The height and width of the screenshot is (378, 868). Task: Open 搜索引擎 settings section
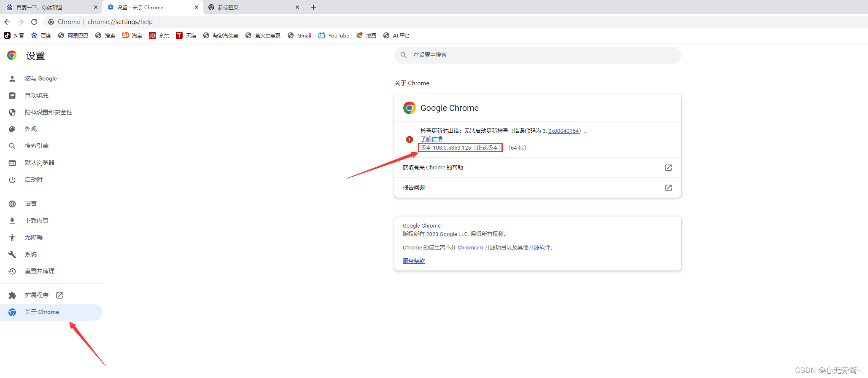(x=51, y=146)
